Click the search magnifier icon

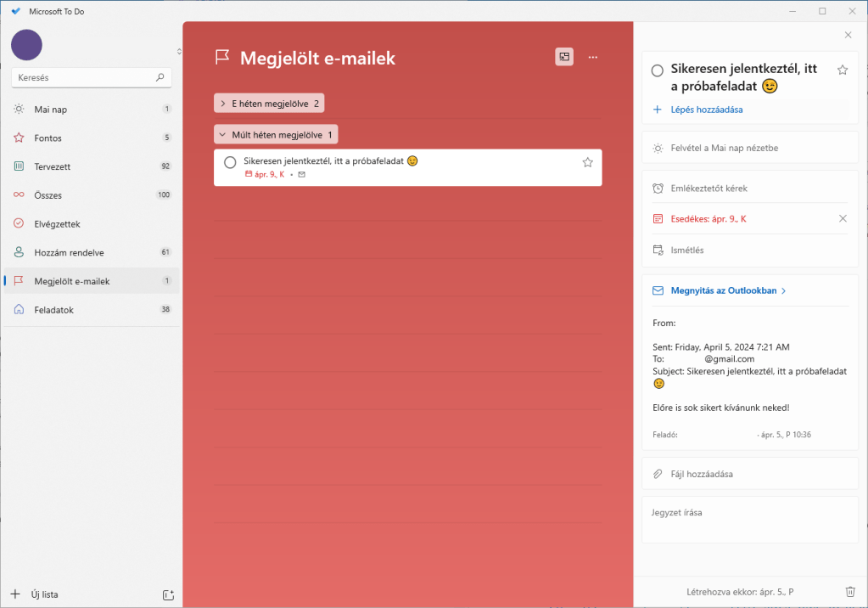click(160, 77)
